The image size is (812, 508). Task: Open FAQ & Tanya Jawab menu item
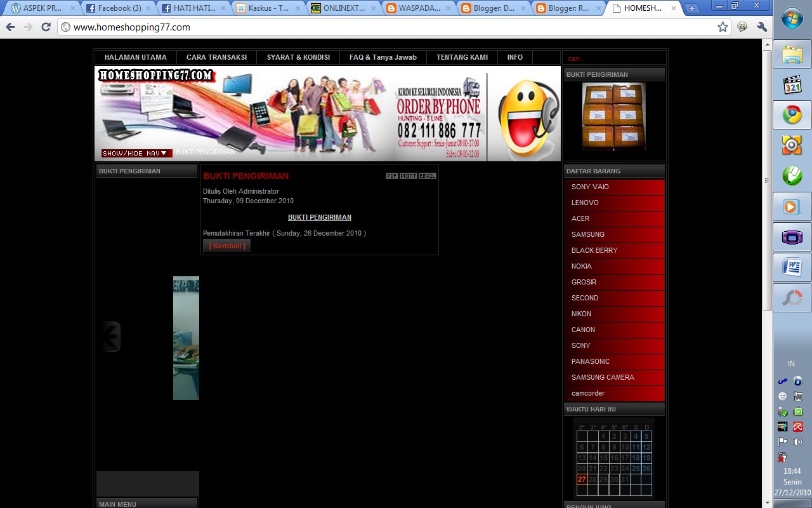[383, 57]
